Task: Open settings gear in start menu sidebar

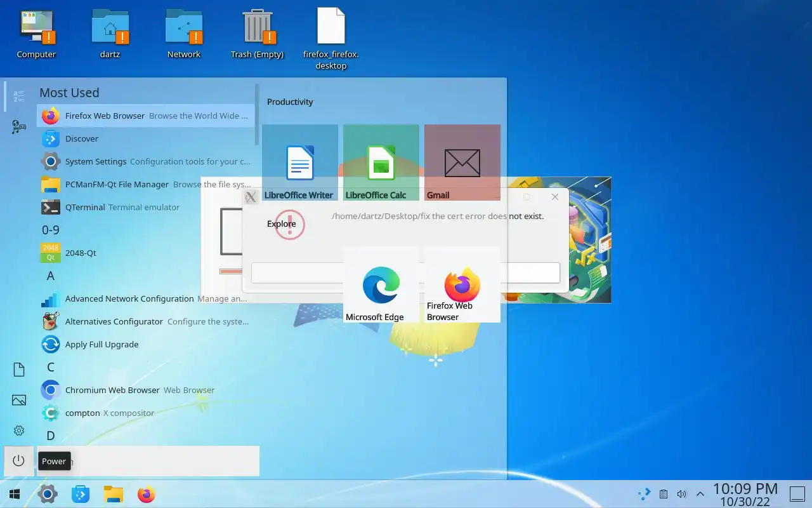Action: [19, 431]
